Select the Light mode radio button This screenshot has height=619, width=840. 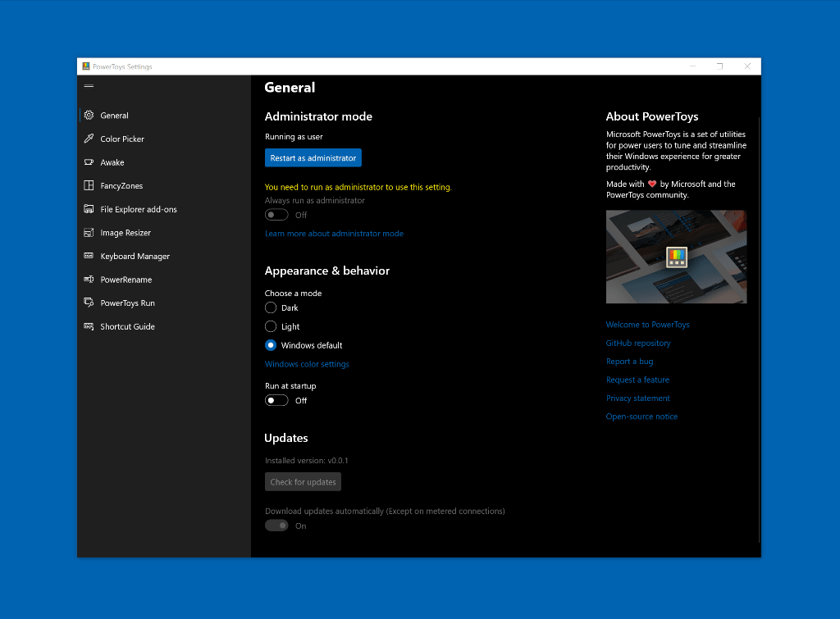coord(271,326)
